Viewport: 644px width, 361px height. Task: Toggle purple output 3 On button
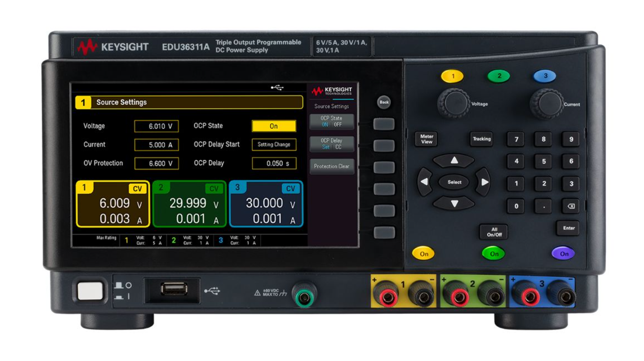point(563,254)
